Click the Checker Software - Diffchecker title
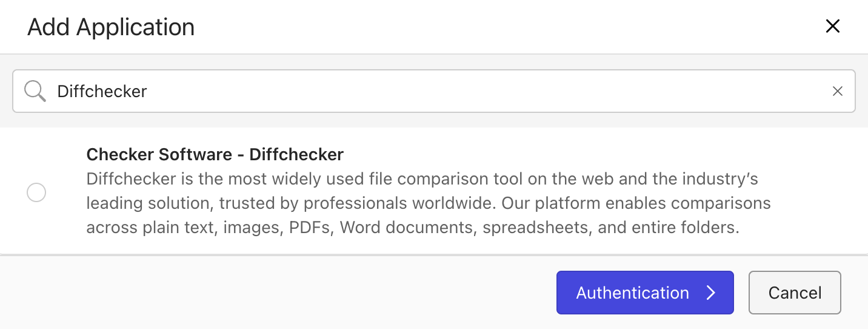The height and width of the screenshot is (329, 868). click(x=215, y=155)
